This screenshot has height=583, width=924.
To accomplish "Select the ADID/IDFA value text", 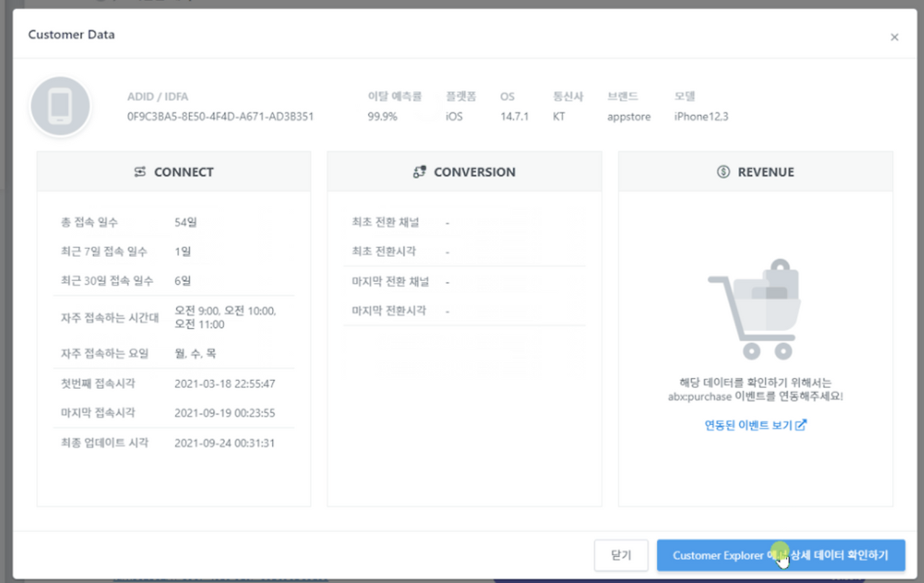I will [219, 116].
